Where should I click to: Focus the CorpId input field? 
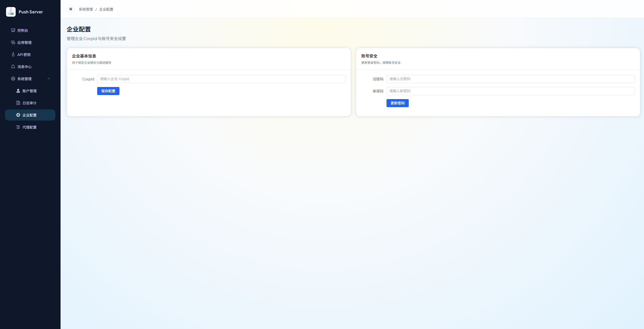[221, 79]
